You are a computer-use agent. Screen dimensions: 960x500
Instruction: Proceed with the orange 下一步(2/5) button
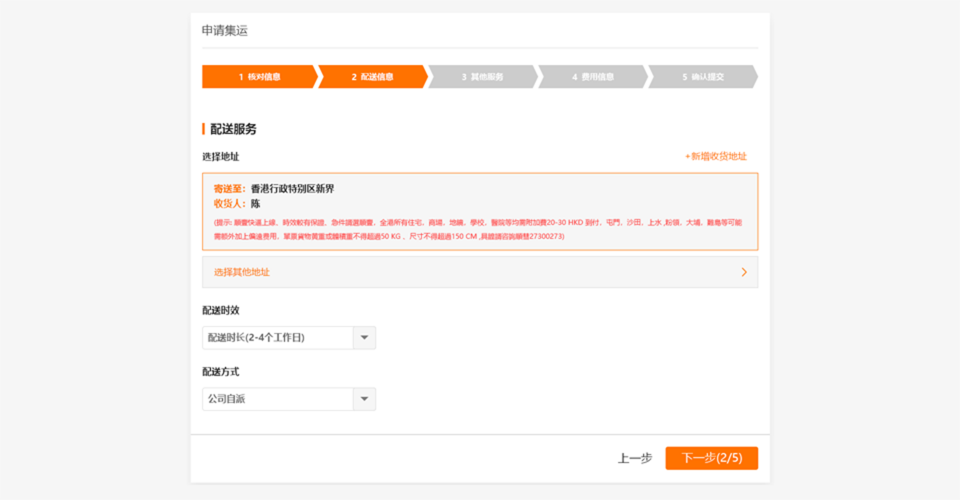711,458
